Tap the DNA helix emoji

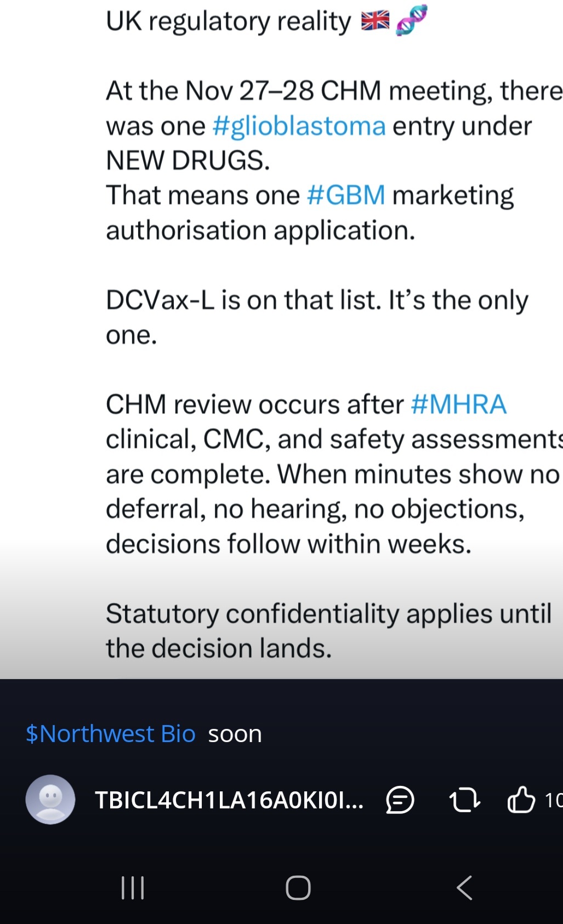(x=411, y=20)
